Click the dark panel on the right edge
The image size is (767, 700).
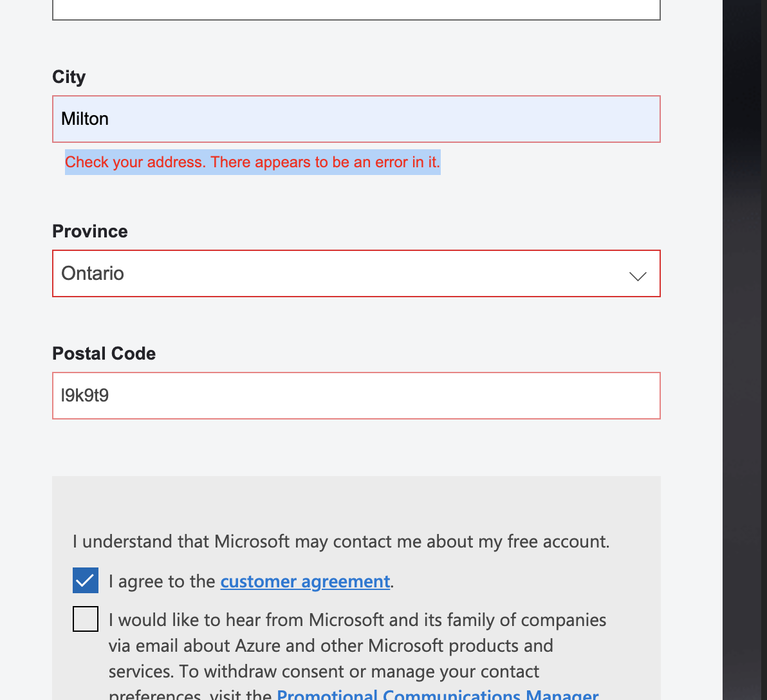click(x=744, y=350)
